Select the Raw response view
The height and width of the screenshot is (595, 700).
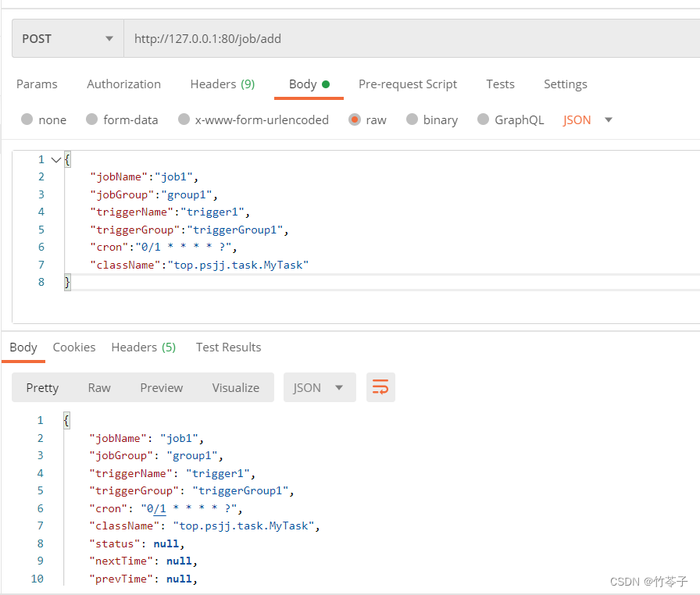tap(99, 387)
